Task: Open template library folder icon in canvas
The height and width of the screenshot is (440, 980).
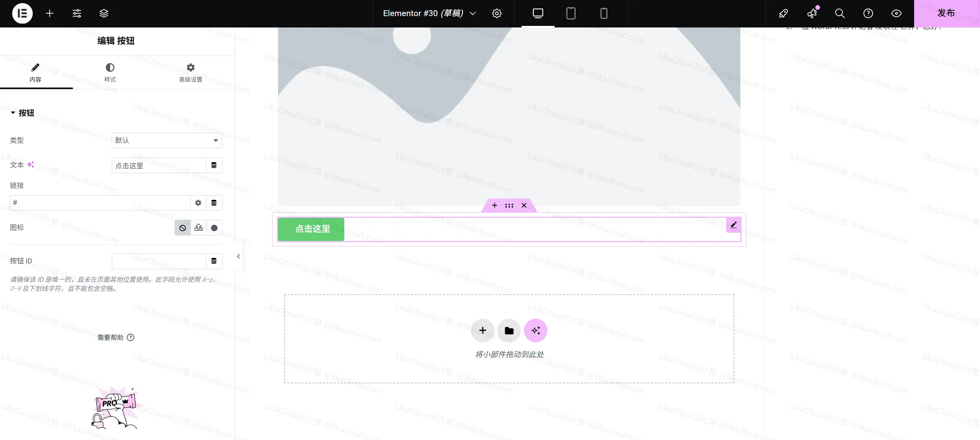Action: coord(509,330)
